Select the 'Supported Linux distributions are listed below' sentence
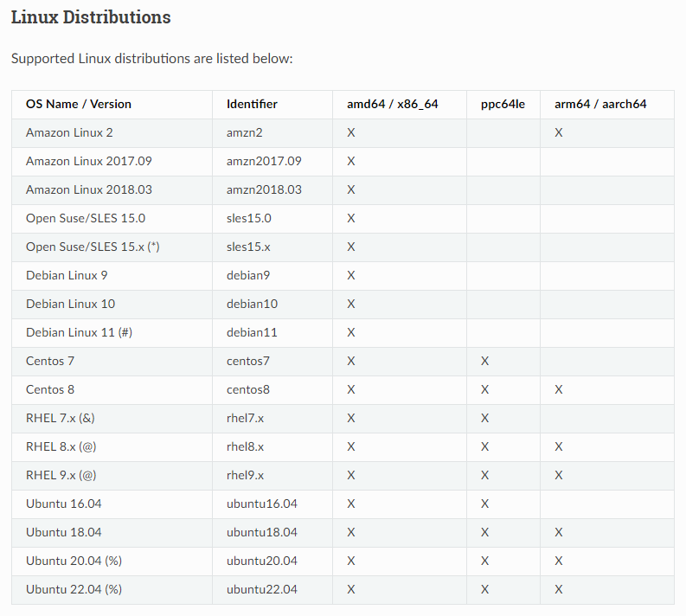Image resolution: width=686 pixels, height=616 pixels. 151,58
